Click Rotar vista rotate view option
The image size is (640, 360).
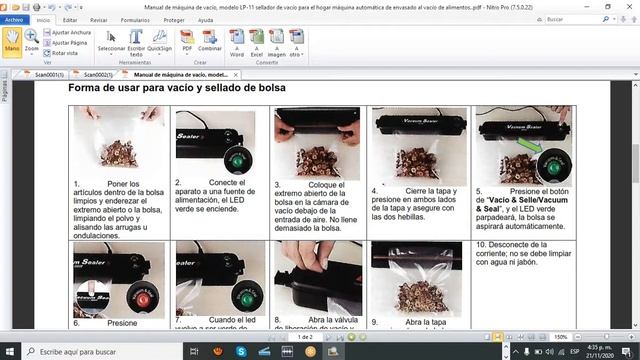pyautogui.click(x=60, y=53)
